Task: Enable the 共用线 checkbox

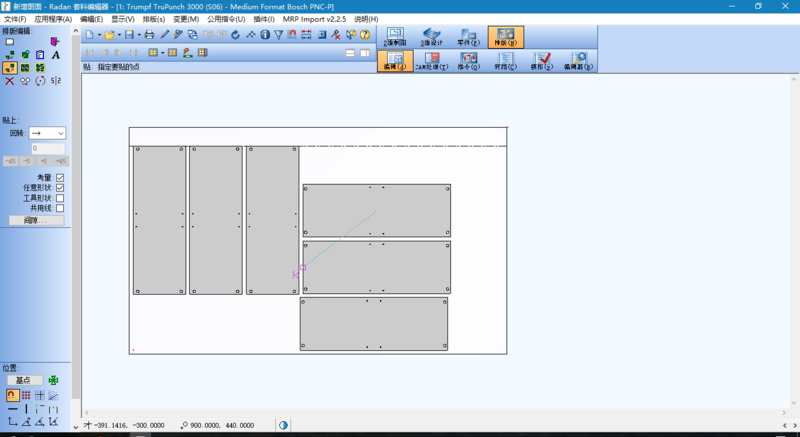Action: 60,209
